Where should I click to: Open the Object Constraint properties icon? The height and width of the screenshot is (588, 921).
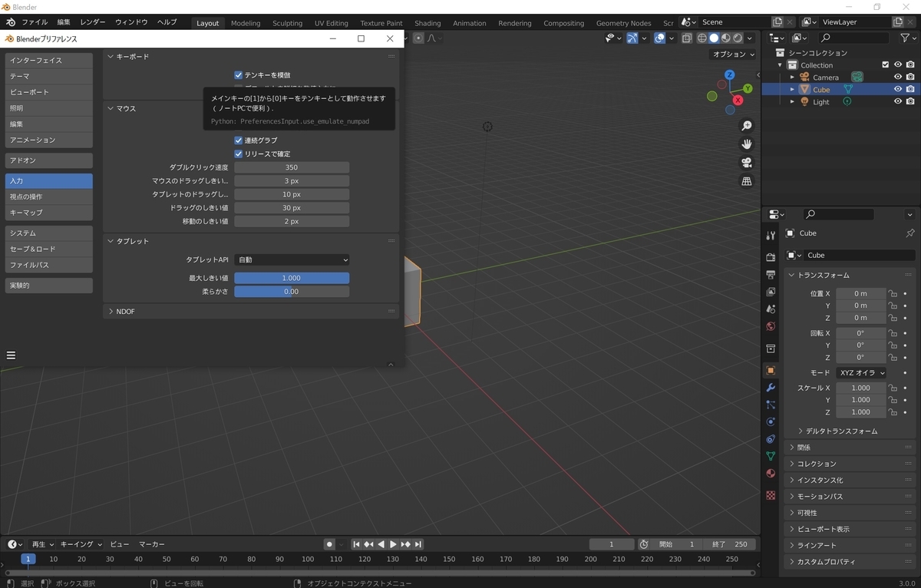coord(771,439)
